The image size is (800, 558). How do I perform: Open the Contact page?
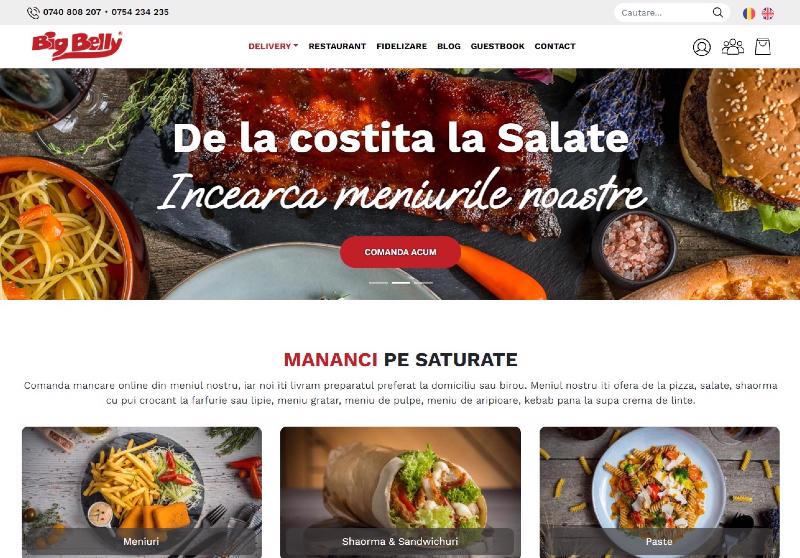pos(555,46)
